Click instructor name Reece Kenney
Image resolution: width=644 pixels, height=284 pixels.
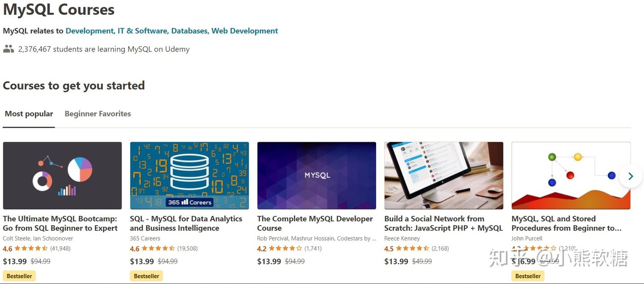(402, 238)
